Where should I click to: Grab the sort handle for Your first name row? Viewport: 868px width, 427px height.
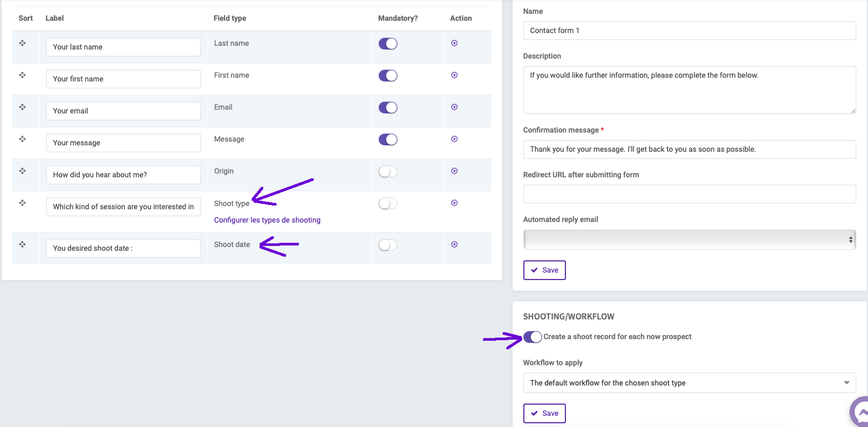[x=22, y=75]
